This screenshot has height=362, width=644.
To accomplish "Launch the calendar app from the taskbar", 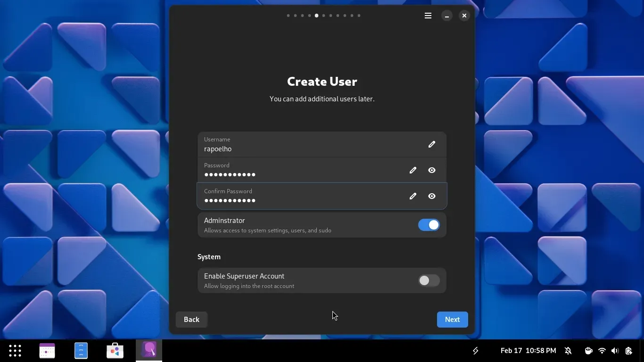I will (47, 351).
